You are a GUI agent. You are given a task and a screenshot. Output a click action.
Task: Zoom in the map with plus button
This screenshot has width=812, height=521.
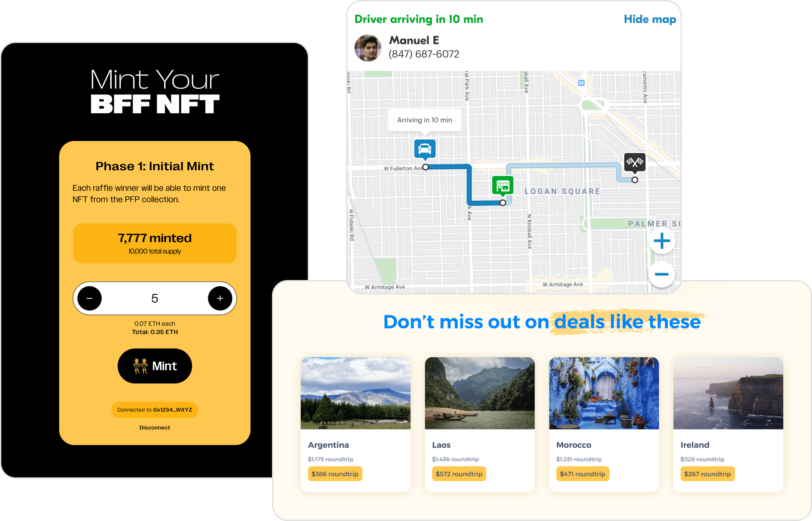[x=662, y=241]
